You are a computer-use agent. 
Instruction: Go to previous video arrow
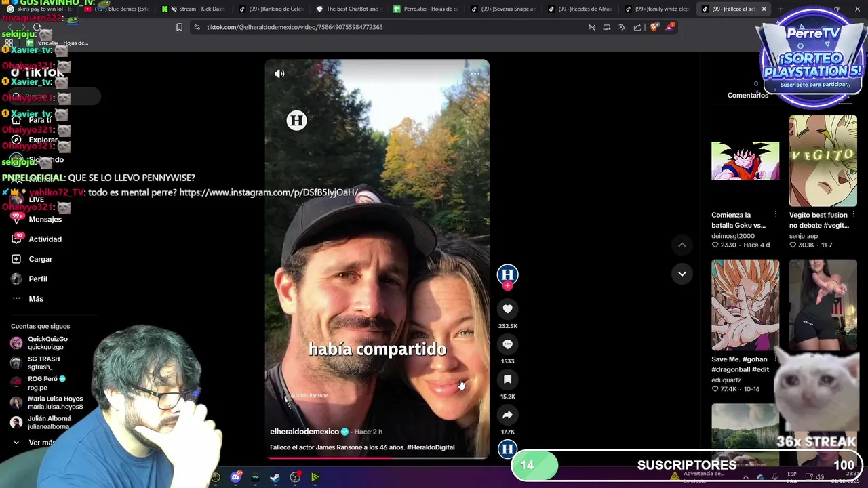(682, 245)
